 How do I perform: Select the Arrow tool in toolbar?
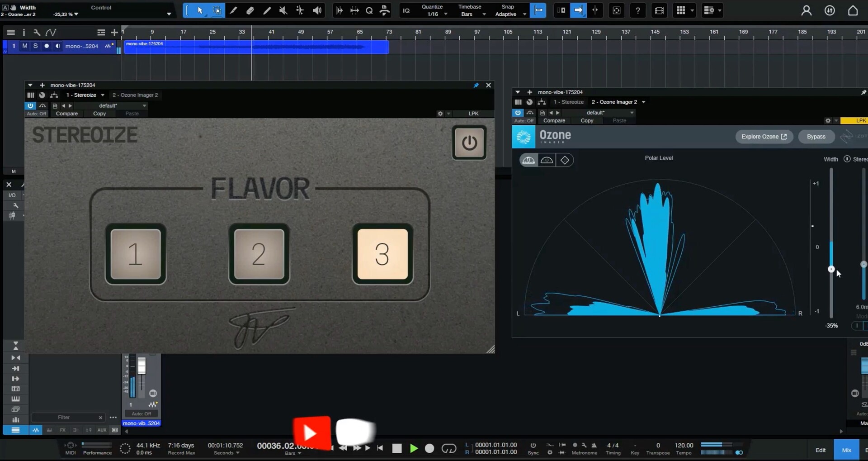(200, 10)
